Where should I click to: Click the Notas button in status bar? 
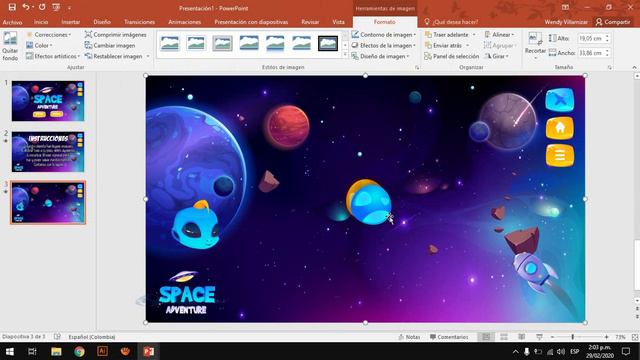point(409,337)
